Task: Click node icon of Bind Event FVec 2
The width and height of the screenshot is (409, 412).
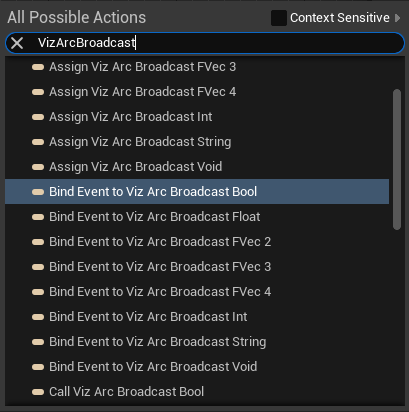Action: coord(38,242)
